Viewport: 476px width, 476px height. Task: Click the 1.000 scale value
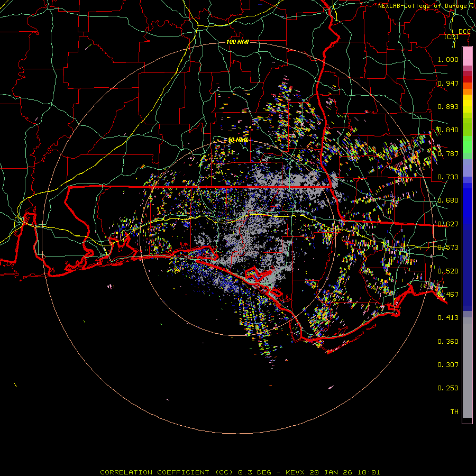448,59
